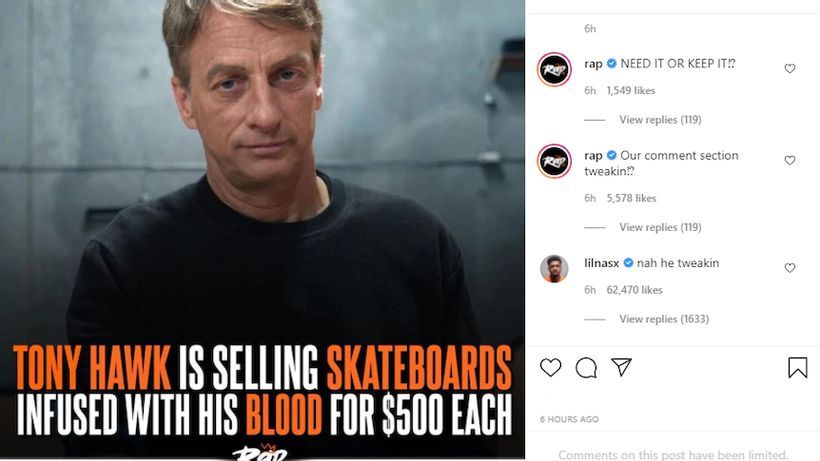Screen dimensions: 820x461
Task: View the 62,470 likes on lilnasx's comment
Action: coord(634,290)
